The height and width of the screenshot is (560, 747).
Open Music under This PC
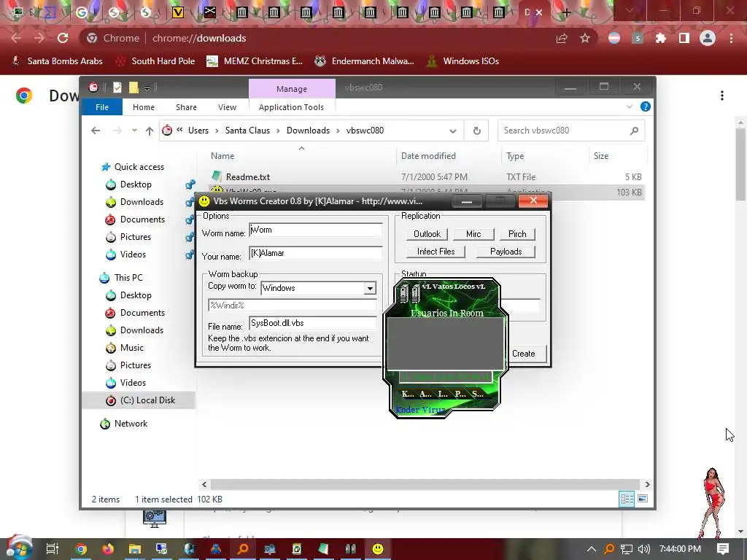point(131,348)
